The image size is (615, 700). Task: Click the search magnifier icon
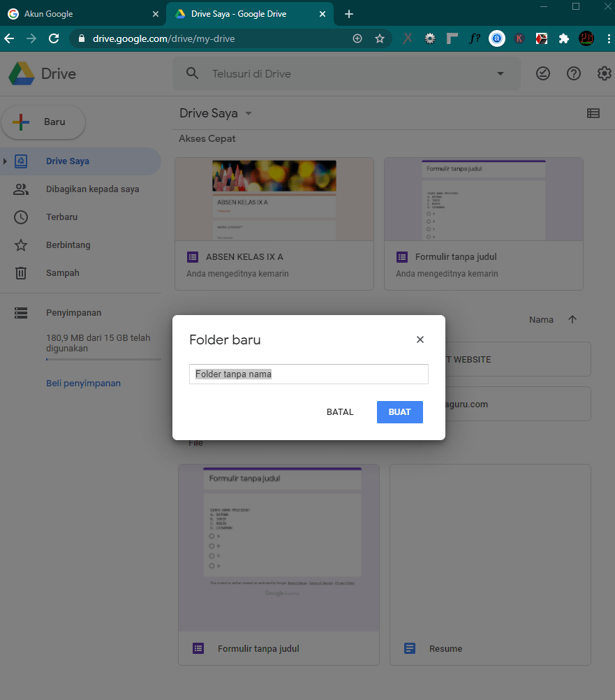tap(192, 73)
